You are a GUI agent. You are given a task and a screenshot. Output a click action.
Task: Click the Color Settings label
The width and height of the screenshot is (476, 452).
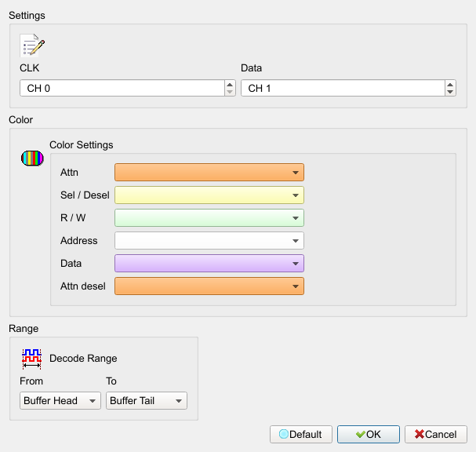click(x=82, y=145)
